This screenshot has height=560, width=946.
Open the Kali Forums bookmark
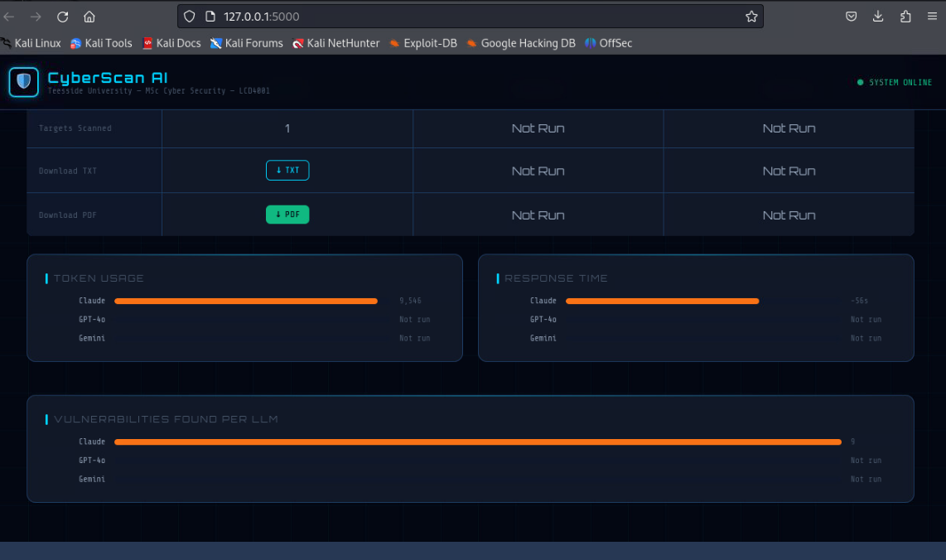coord(247,43)
